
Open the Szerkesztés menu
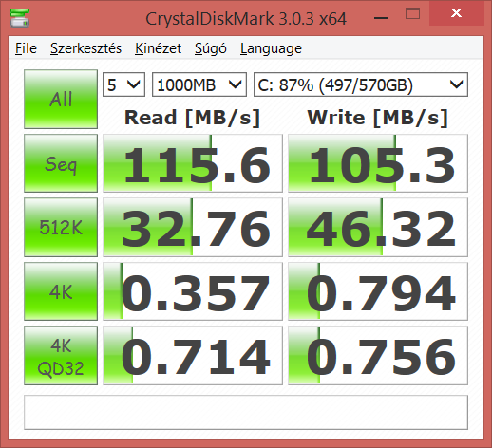tap(85, 48)
